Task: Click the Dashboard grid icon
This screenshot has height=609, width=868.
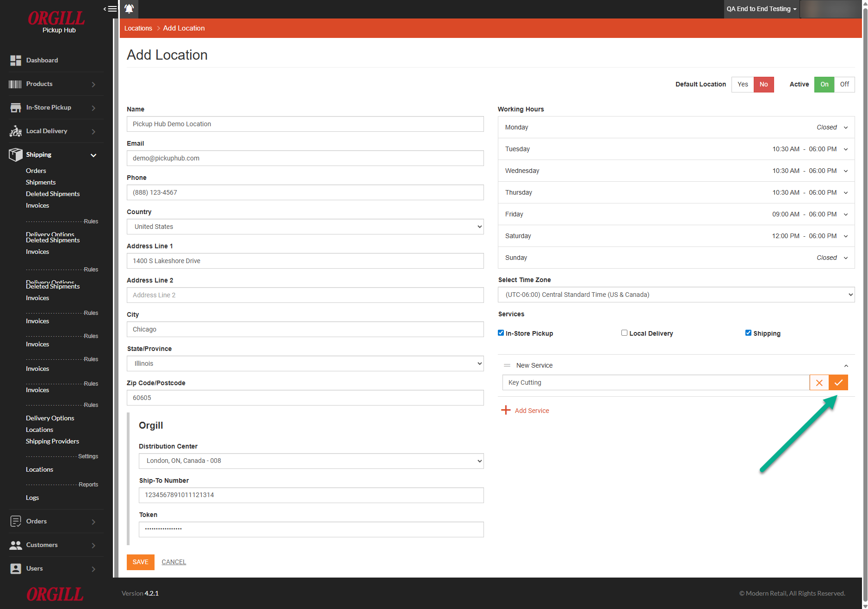Action: (x=16, y=61)
